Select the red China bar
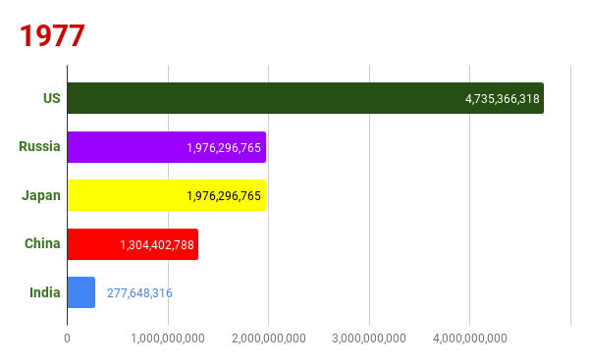This screenshot has width=589, height=364. (x=133, y=244)
